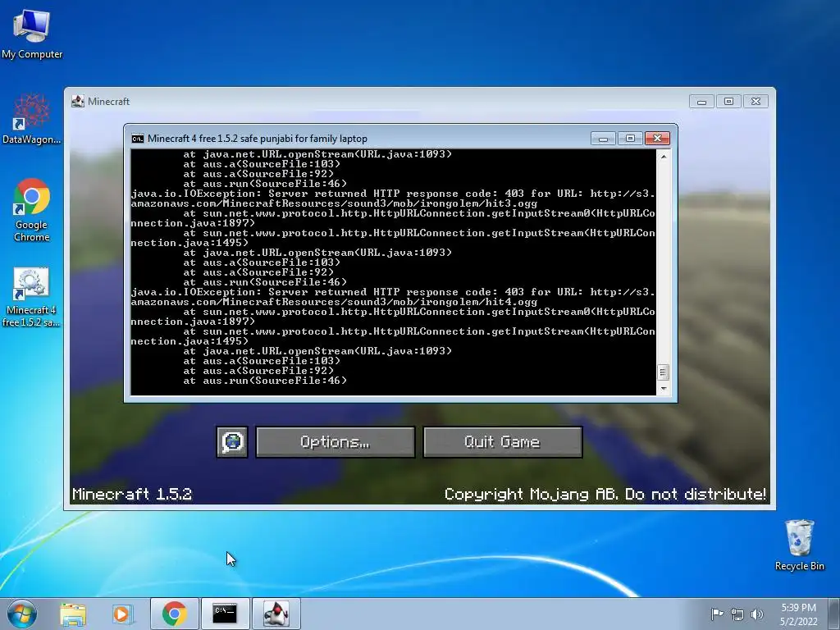This screenshot has width=840, height=630.
Task: Click the console line with irongolem/hit4.ogg
Action: pyautogui.click(x=334, y=302)
